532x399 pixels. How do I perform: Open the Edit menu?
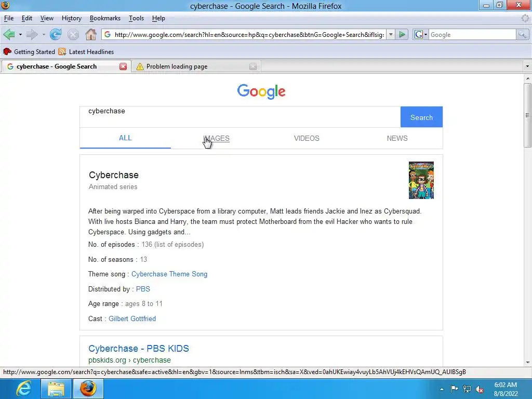[27, 18]
